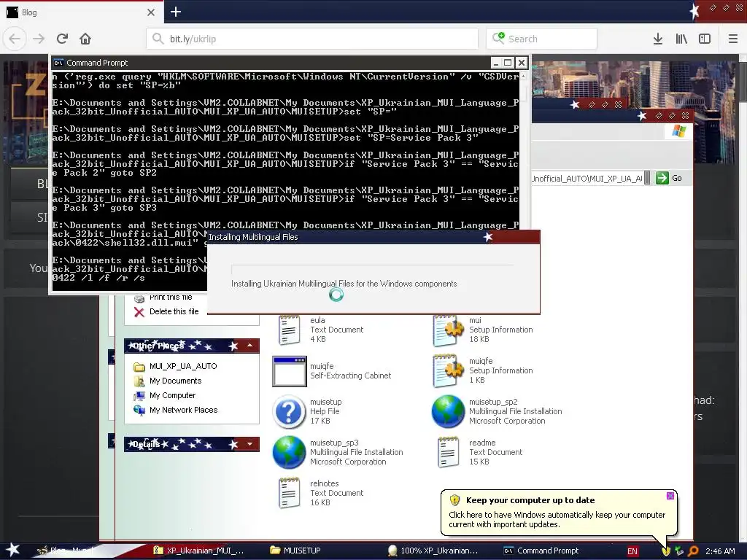Click Windows flag logo in Explorer toolbar

[x=679, y=131]
